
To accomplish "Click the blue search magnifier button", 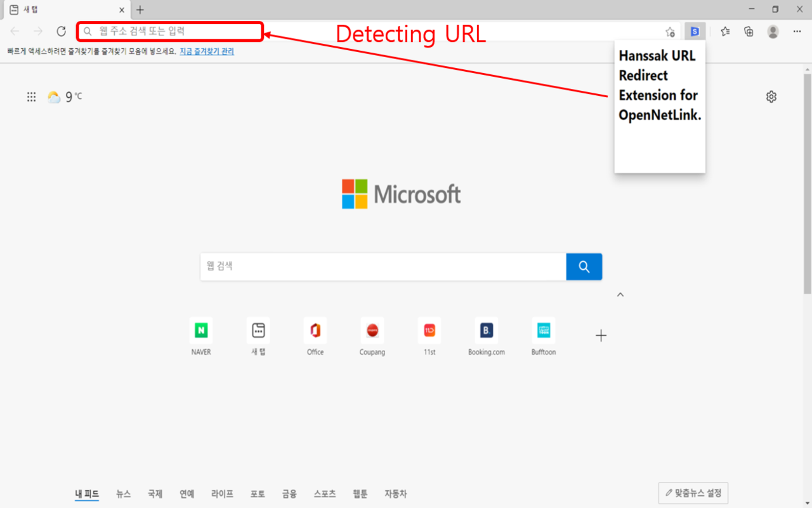I will [x=584, y=267].
